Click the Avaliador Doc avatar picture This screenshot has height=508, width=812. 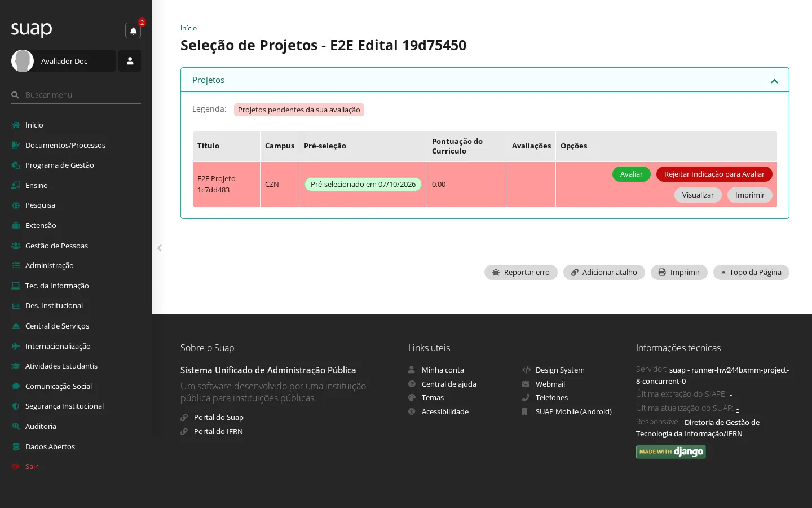tap(23, 61)
